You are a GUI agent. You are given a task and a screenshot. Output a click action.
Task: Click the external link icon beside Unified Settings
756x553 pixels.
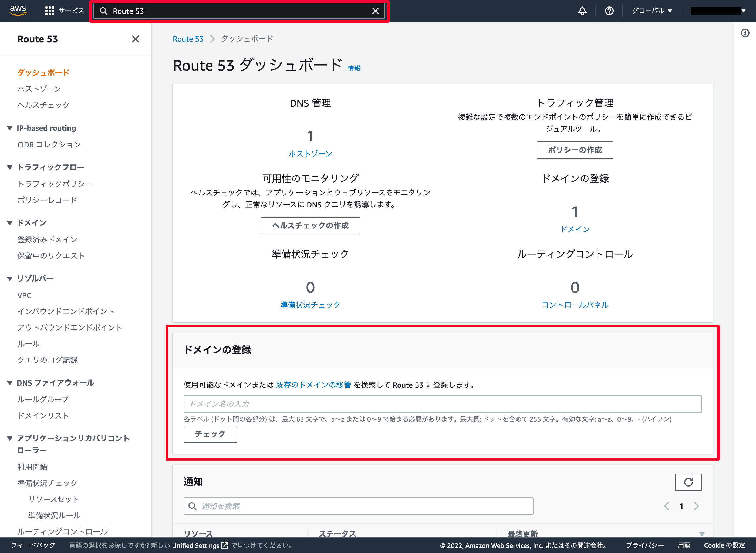pos(225,545)
